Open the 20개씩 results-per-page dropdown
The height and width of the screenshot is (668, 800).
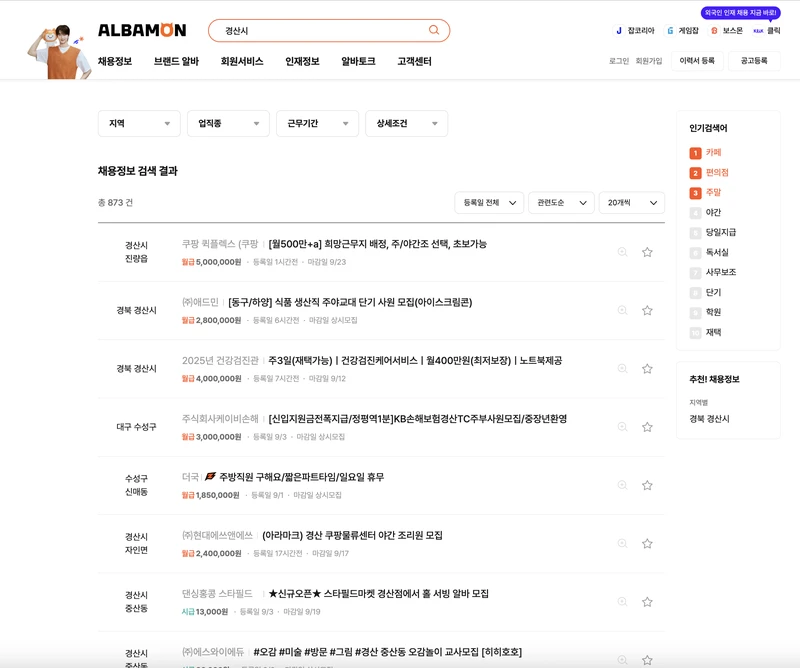pyautogui.click(x=633, y=202)
